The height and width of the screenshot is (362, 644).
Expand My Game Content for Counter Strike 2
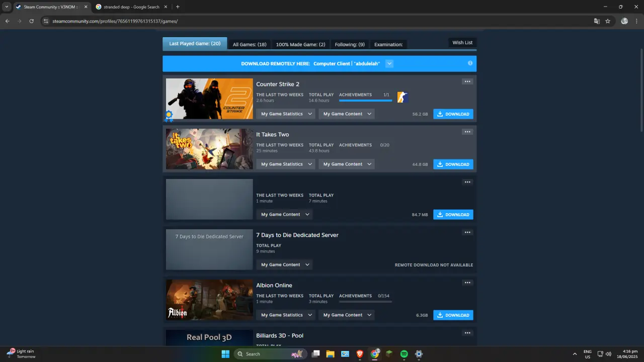(x=347, y=114)
